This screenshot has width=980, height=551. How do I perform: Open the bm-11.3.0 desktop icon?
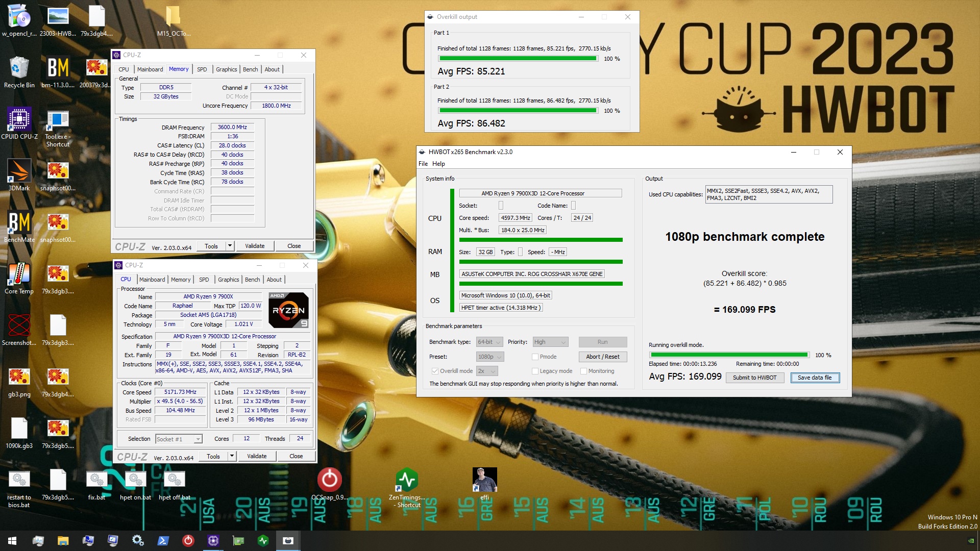tap(58, 72)
